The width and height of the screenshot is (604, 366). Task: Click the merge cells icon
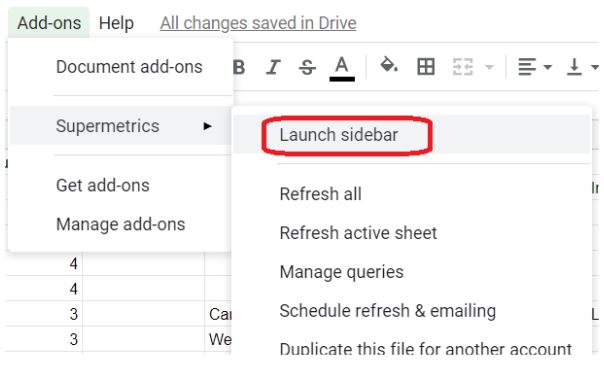pos(462,67)
